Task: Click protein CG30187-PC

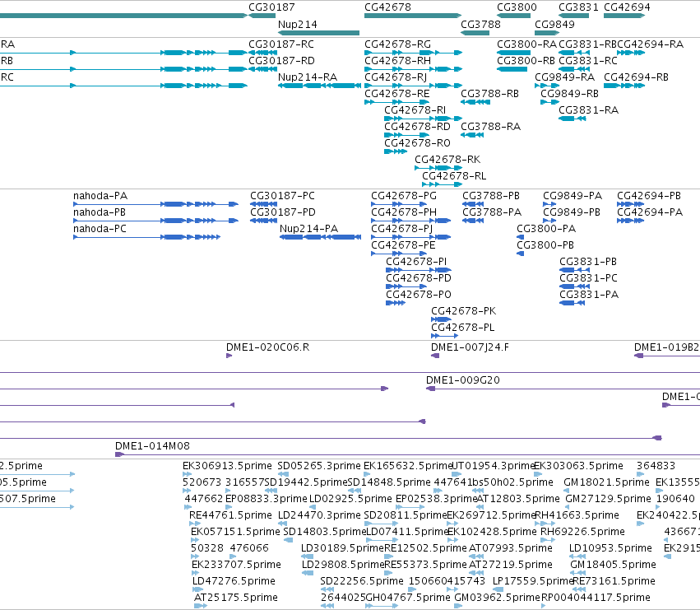Action: point(263,204)
